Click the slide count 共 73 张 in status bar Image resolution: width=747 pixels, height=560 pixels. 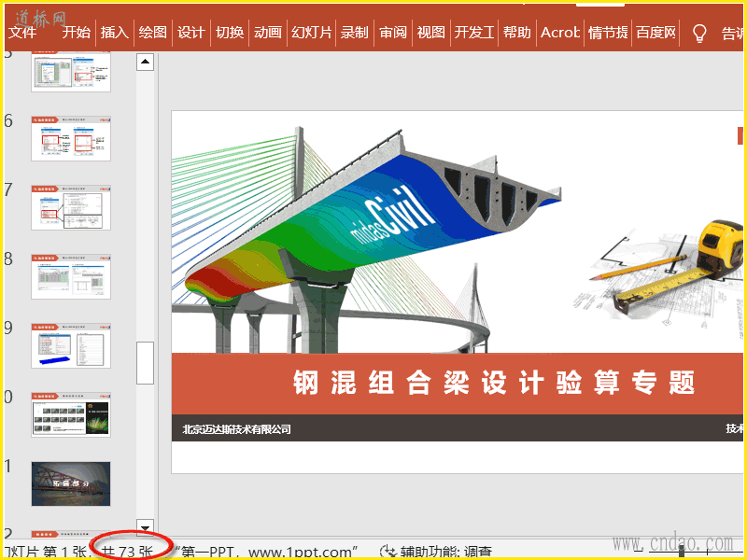tap(127, 552)
